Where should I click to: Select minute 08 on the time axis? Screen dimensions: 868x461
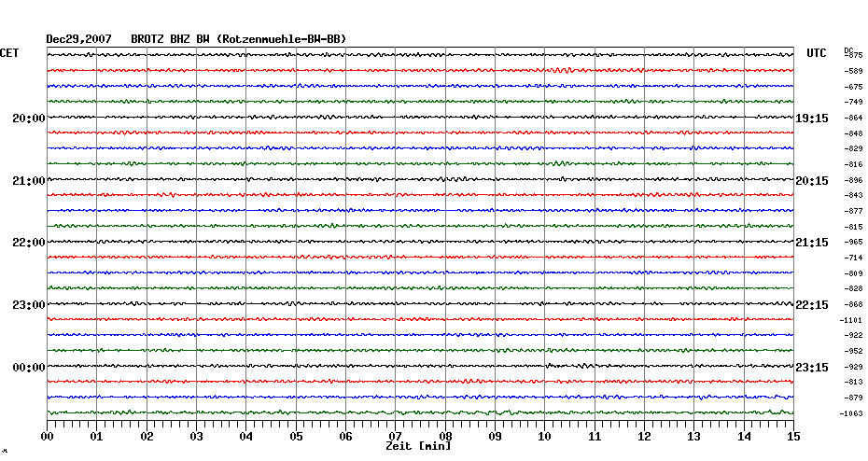click(445, 436)
